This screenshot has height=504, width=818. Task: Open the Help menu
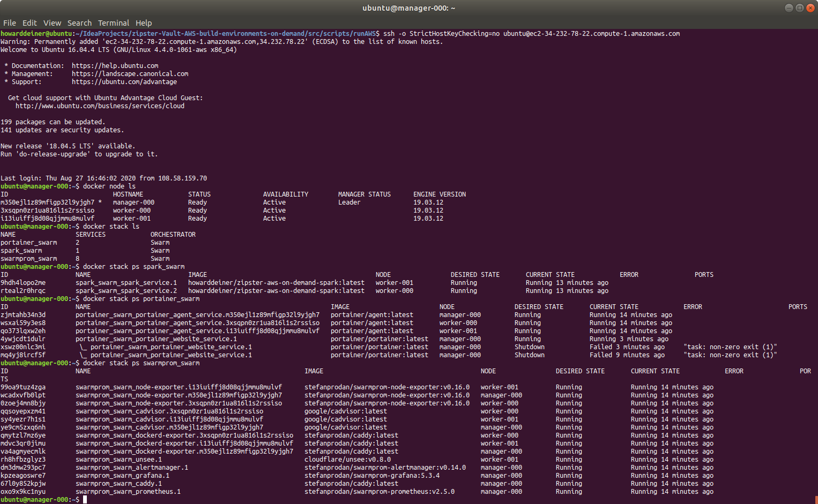coord(144,23)
